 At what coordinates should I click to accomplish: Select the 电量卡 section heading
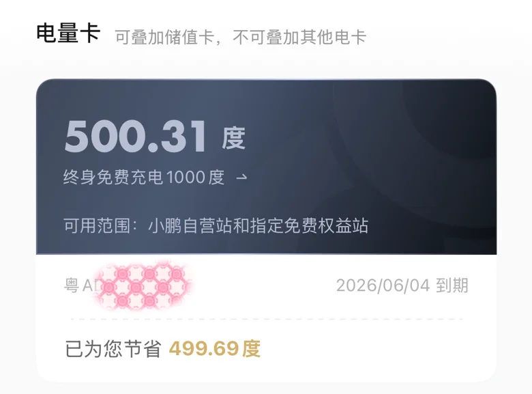68,33
